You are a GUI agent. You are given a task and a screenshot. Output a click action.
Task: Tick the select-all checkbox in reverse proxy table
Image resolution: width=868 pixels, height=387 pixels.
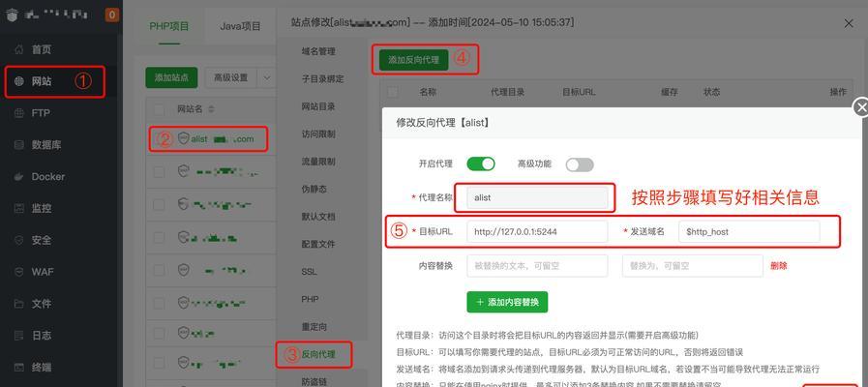(393, 92)
